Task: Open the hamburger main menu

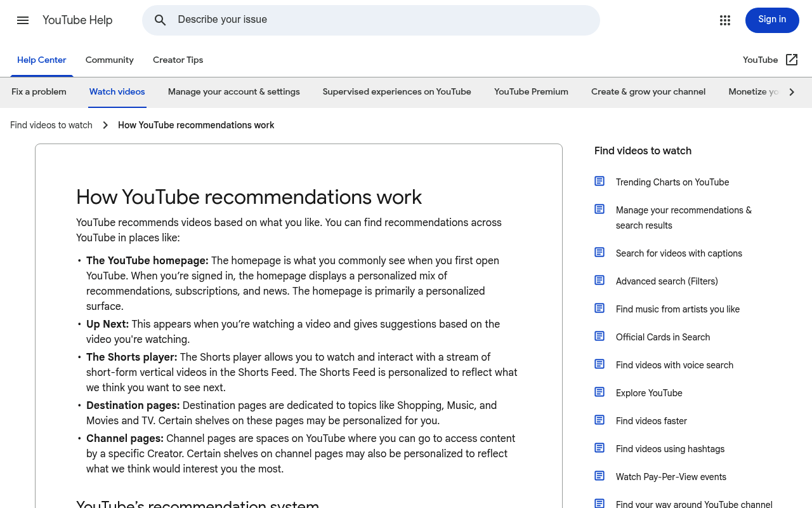Action: tap(23, 20)
